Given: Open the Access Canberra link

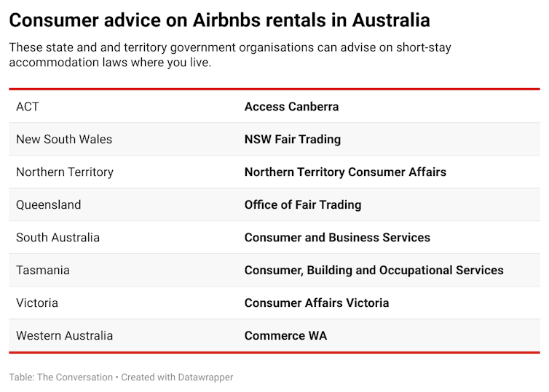Looking at the screenshot, I should point(291,107).
